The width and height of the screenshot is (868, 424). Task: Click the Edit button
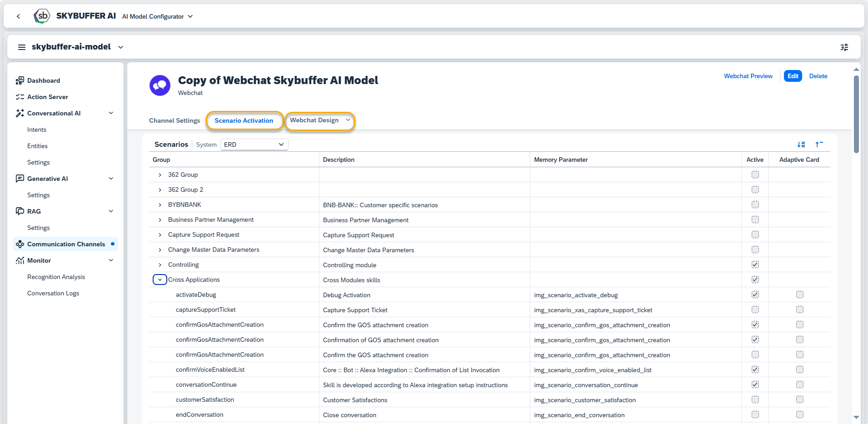click(793, 76)
